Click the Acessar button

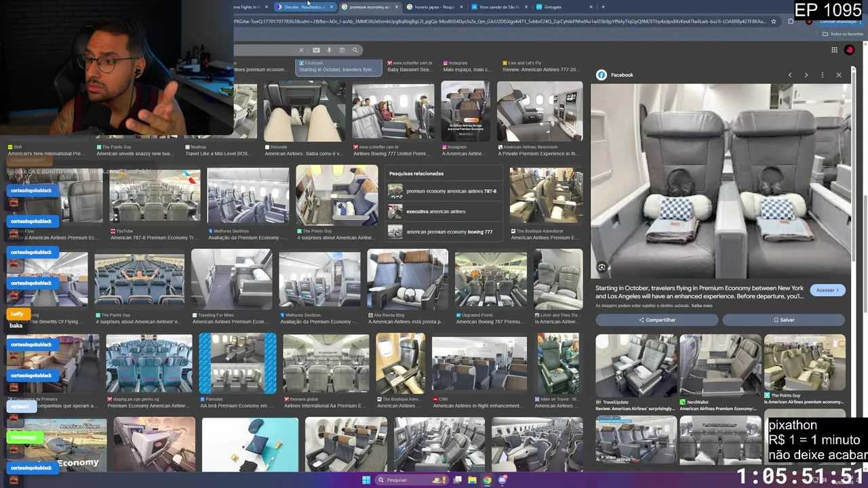pos(827,290)
